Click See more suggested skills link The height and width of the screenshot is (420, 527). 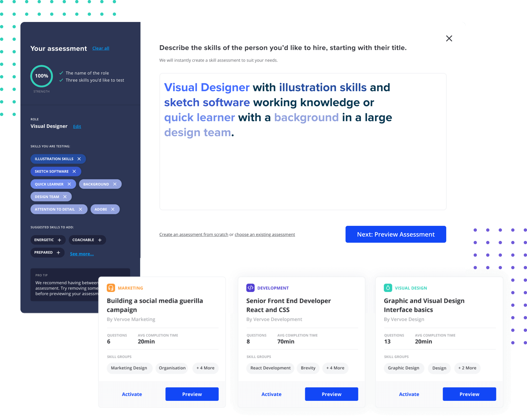pos(82,253)
